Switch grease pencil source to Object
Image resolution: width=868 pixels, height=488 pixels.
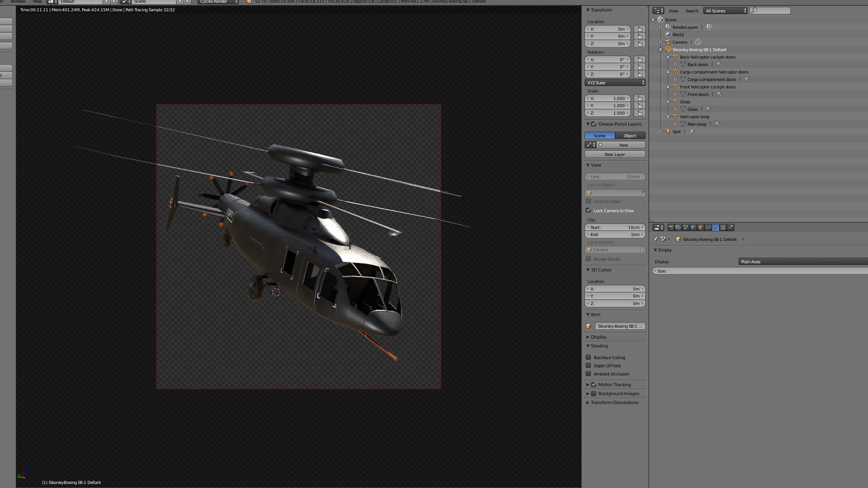(630, 136)
